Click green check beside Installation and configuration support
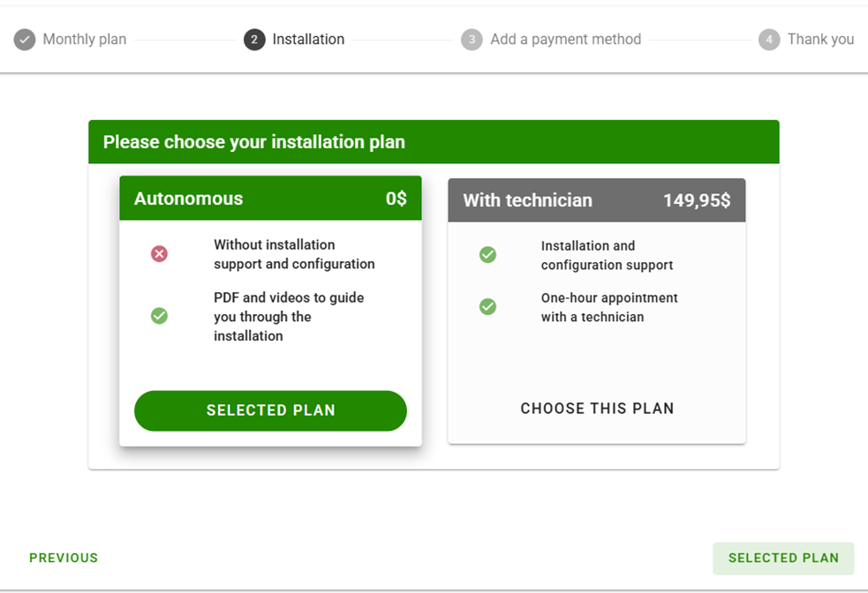The height and width of the screenshot is (593, 868). click(x=487, y=255)
